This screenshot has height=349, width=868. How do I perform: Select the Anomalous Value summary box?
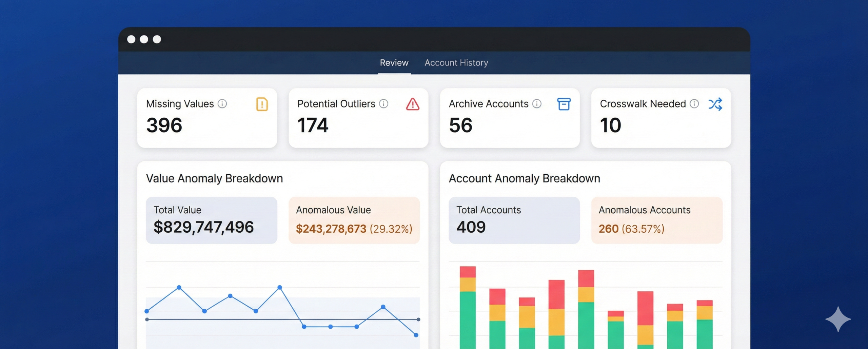pyautogui.click(x=354, y=220)
